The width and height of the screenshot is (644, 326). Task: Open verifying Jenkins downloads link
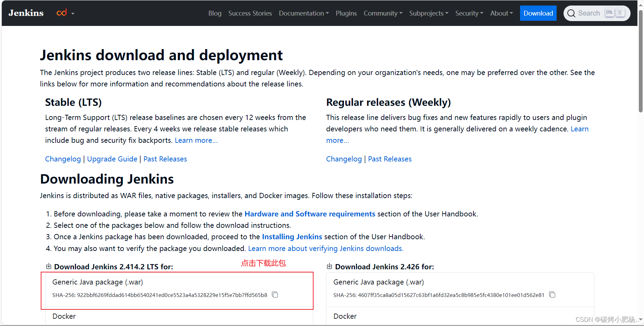pos(326,249)
